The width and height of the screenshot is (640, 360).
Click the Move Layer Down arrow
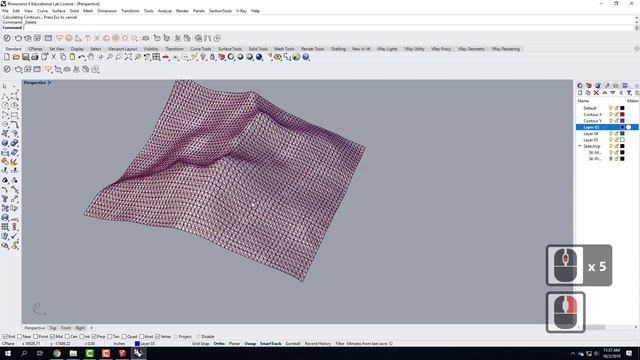(613, 93)
